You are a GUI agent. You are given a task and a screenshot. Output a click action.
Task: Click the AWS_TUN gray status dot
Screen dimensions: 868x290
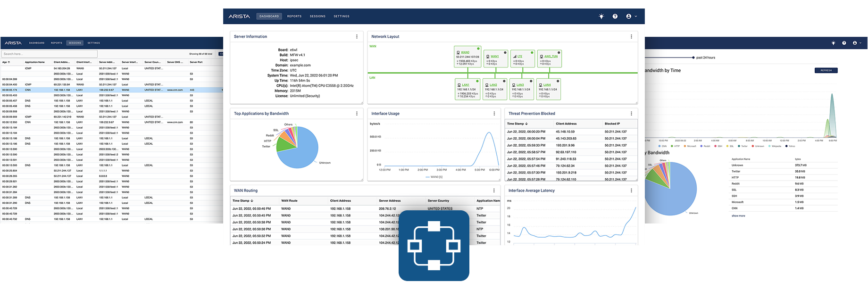(559, 52)
